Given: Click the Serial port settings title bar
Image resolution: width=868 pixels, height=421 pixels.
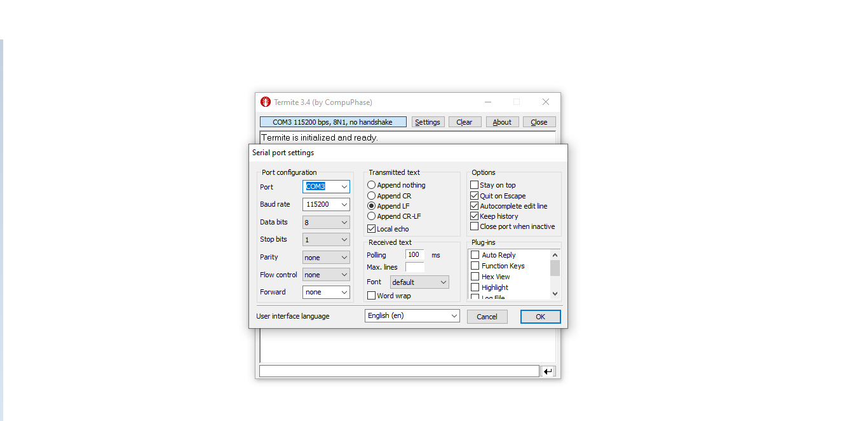Looking at the screenshot, I should click(x=408, y=153).
